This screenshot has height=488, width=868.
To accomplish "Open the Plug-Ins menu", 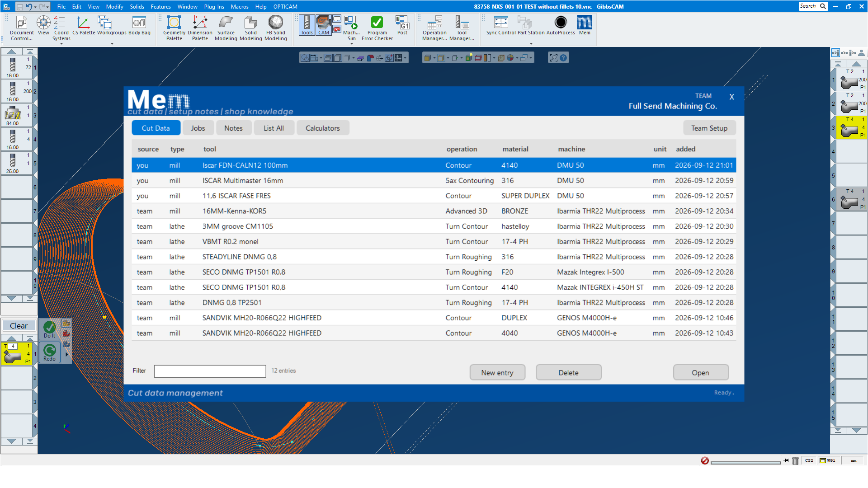I will click(214, 6).
